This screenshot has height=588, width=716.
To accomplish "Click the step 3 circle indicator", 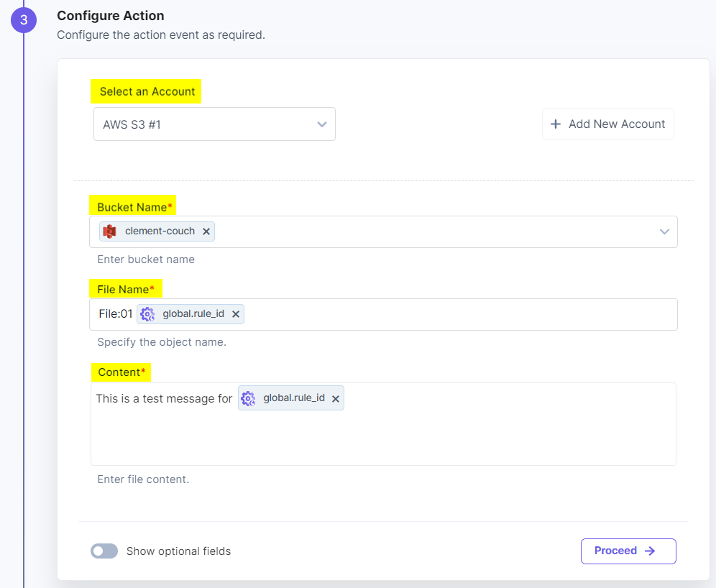I will coord(24,20).
